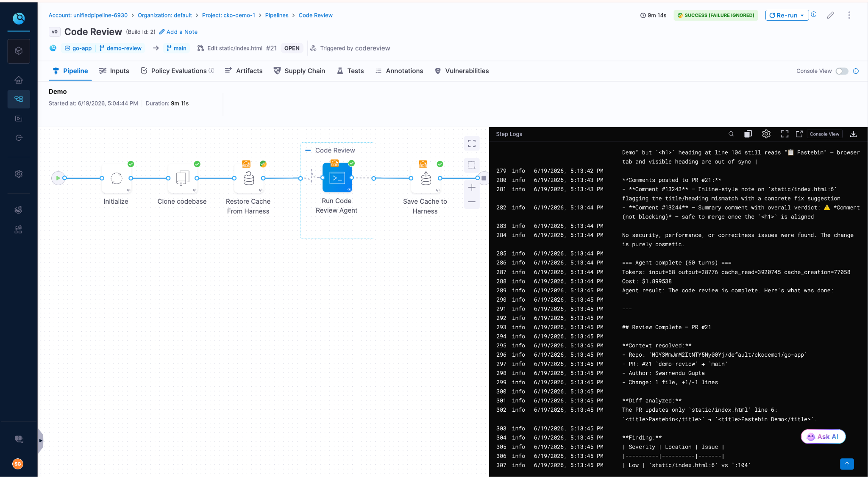This screenshot has width=868, height=477.
Task: Select the Run Code Review Agent step
Action: pyautogui.click(x=337, y=178)
